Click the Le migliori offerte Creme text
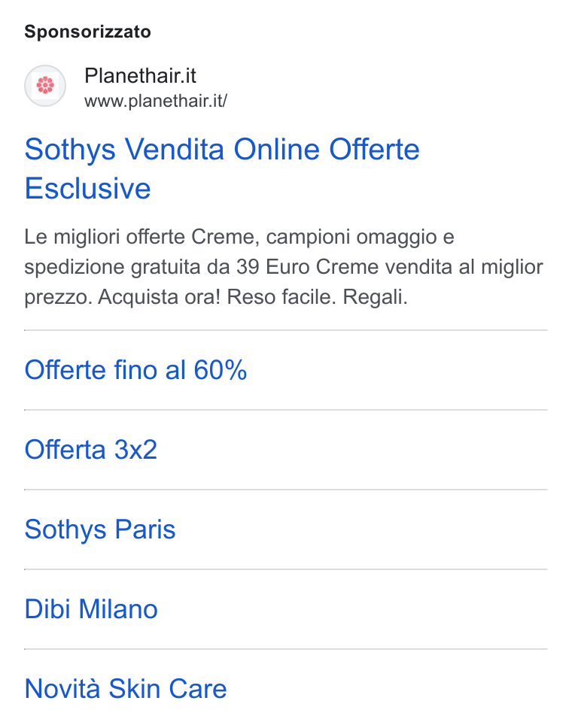The height and width of the screenshot is (728, 572). click(140, 237)
